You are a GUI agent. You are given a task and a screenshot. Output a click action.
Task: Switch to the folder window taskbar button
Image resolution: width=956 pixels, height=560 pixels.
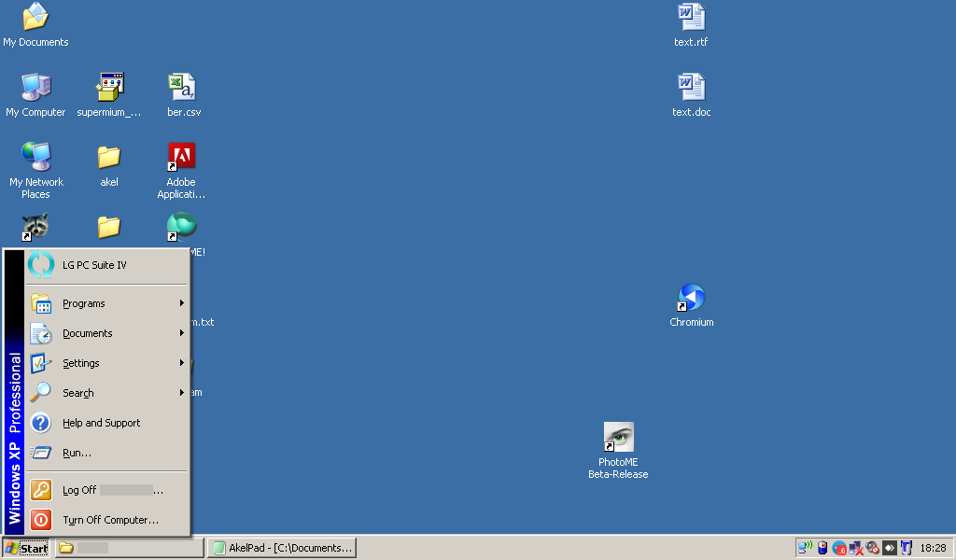[129, 548]
